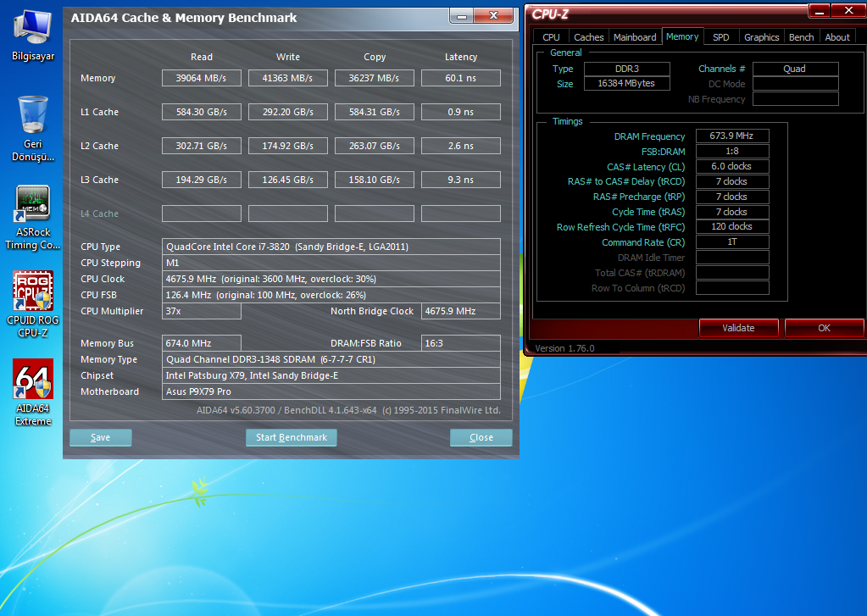The image size is (867, 616).
Task: Click the tRCD value 7 clocks
Action: [x=732, y=181]
